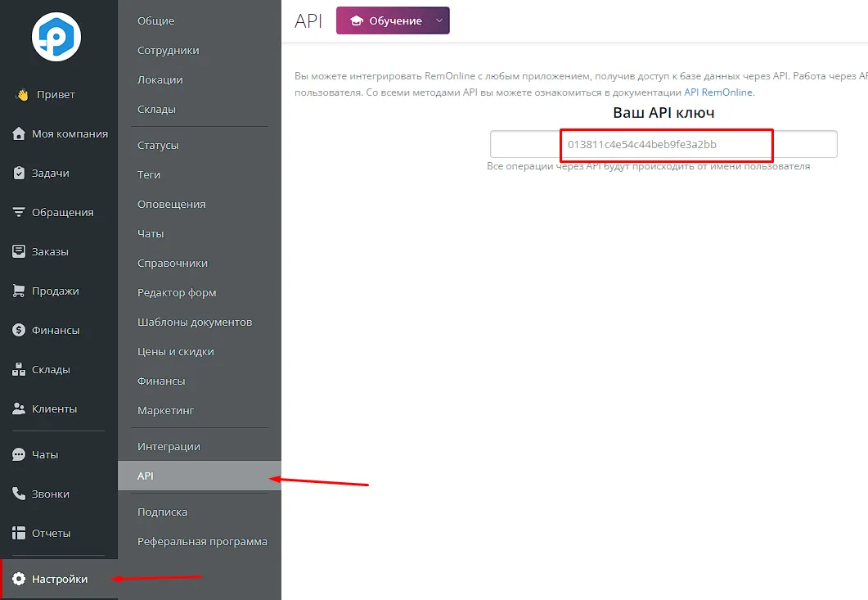Go to Сотрудники settings page

coord(168,50)
